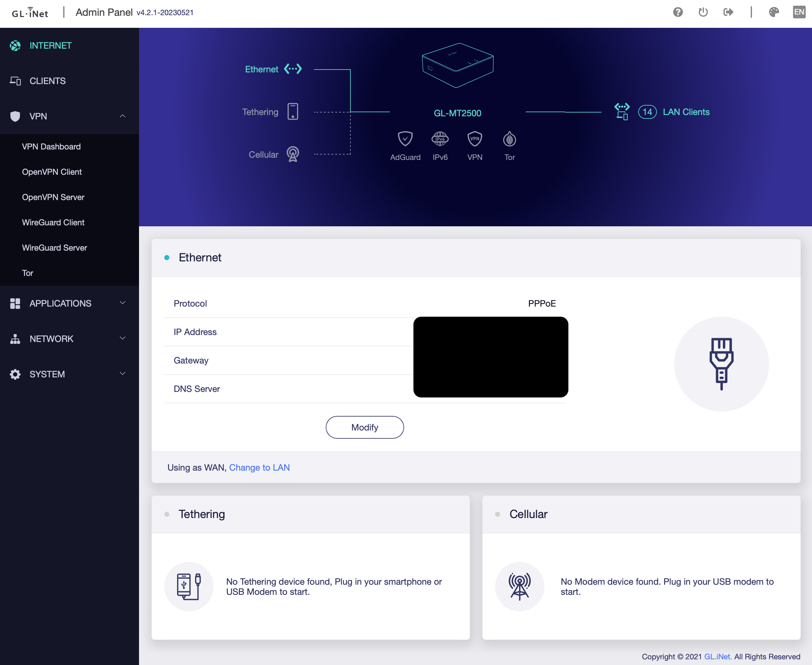Expand the APPLICATIONS sidebar section

123,303
